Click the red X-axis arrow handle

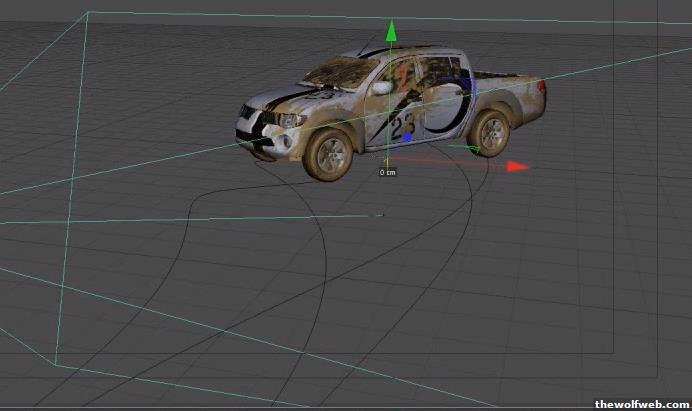517,166
